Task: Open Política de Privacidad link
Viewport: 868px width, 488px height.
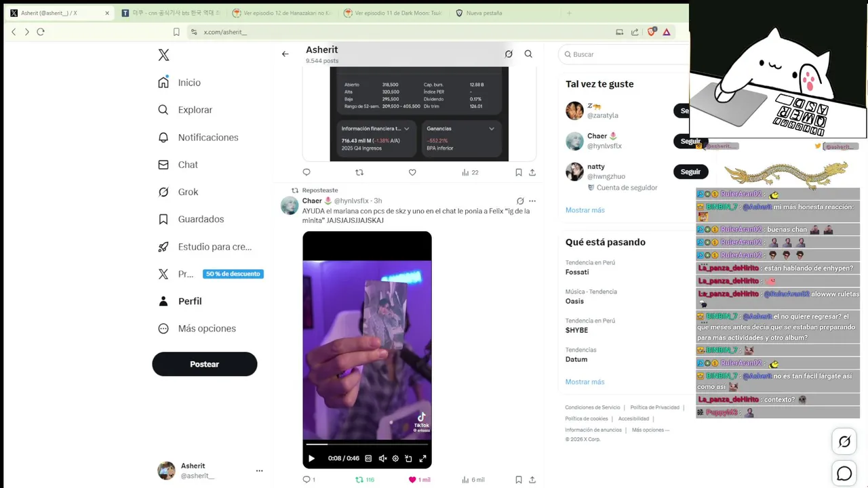Action: tap(654, 407)
